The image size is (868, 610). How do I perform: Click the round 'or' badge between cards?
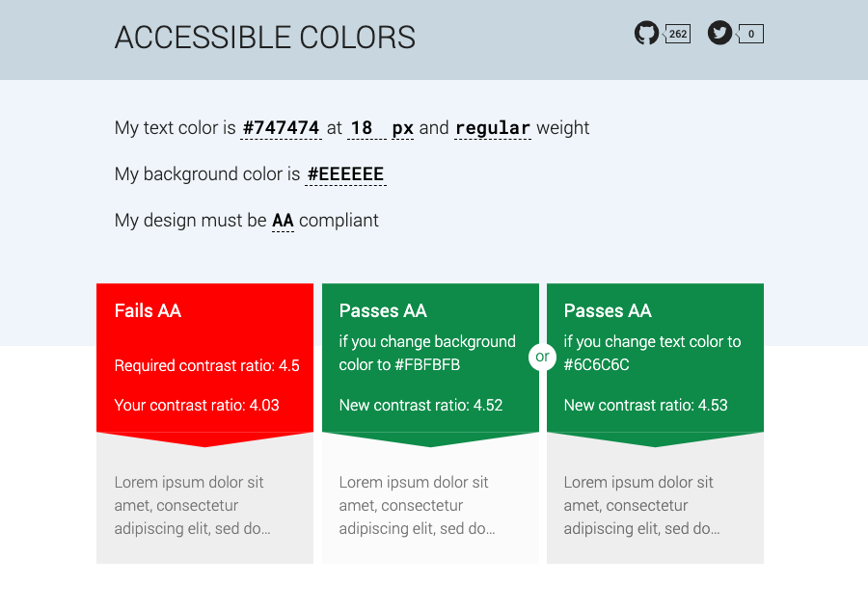[543, 357]
